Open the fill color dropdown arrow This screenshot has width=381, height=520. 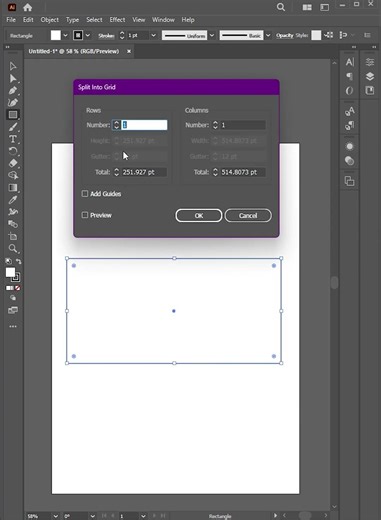coord(66,35)
